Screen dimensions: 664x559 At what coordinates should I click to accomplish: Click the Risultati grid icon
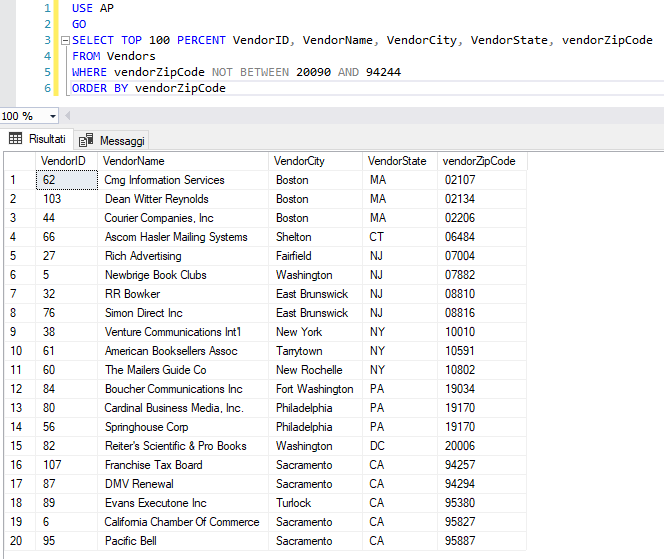point(16,138)
